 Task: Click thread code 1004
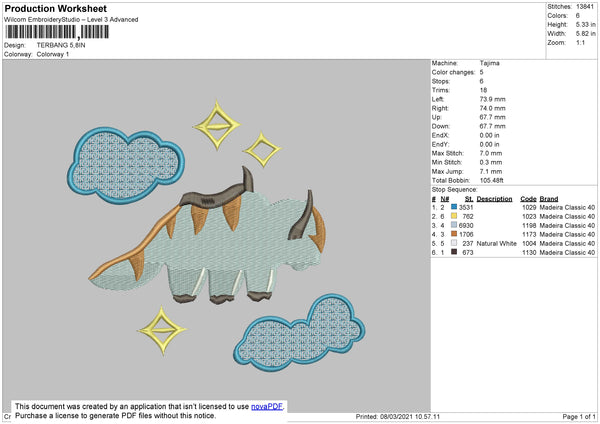[x=529, y=243]
